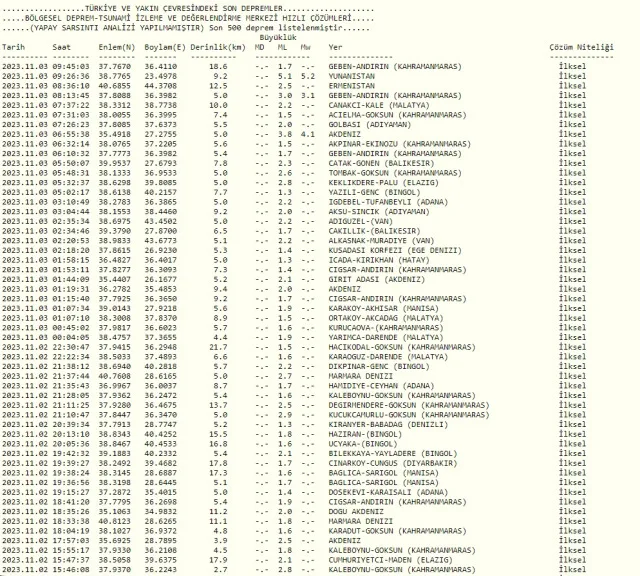
Task: Click latitude 40.6855 in ERMENISTAN row
Action: click(115, 86)
